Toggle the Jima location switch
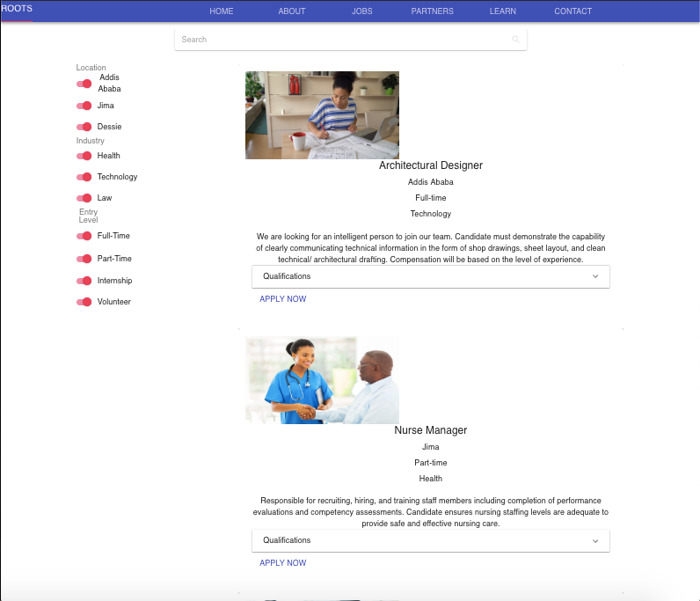Image resolution: width=700 pixels, height=601 pixels. pos(84,106)
